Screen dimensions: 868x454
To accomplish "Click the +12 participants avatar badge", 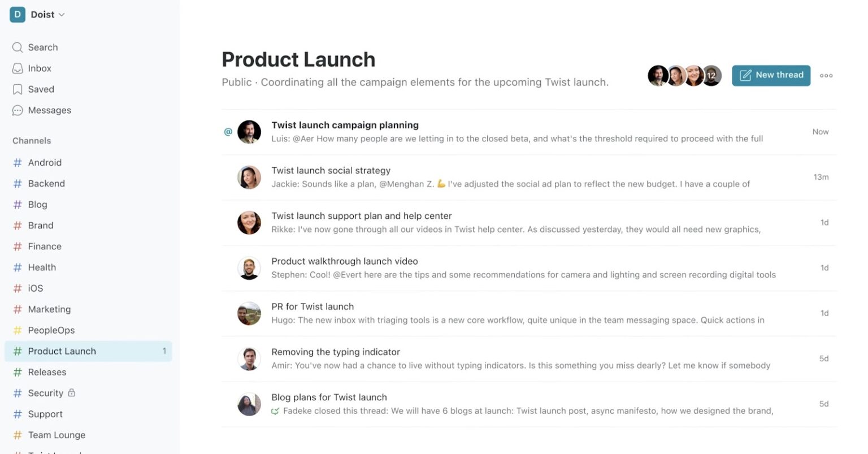I will coord(711,75).
